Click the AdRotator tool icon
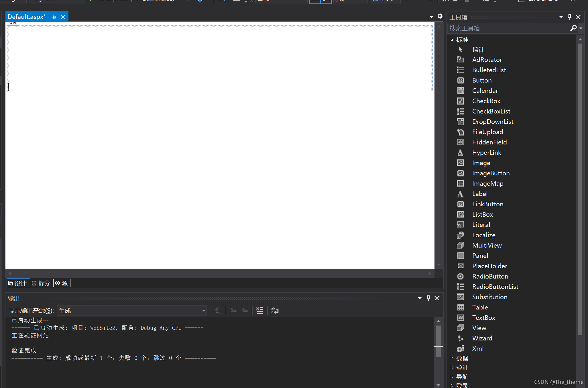This screenshot has width=588, height=388. pos(460,59)
